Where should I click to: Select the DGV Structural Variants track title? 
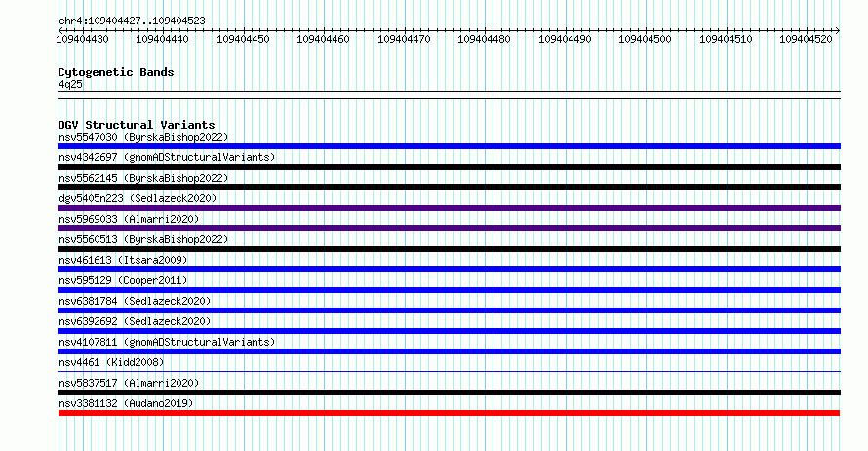[137, 125]
